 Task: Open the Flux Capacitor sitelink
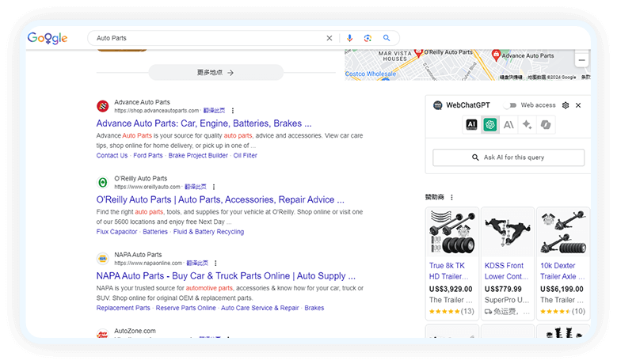pos(117,232)
